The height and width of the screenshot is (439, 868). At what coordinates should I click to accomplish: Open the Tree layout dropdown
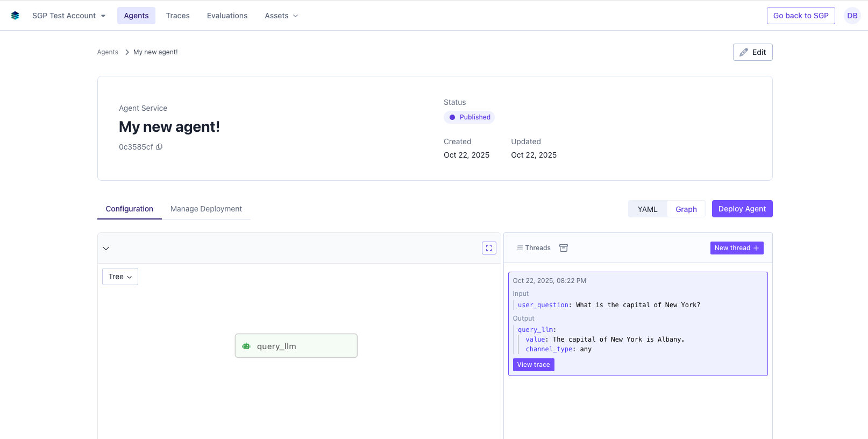120,277
